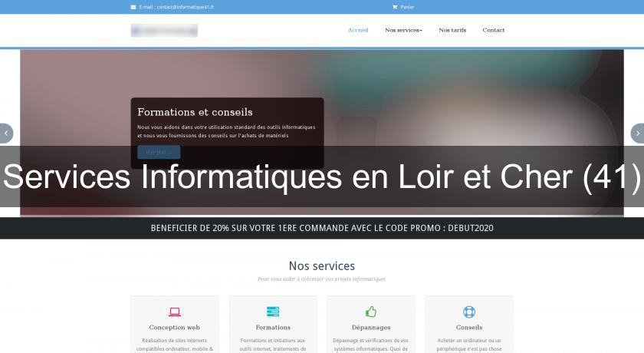Go to the Accueil menu item
Image resolution: width=644 pixels, height=353 pixels.
[358, 30]
